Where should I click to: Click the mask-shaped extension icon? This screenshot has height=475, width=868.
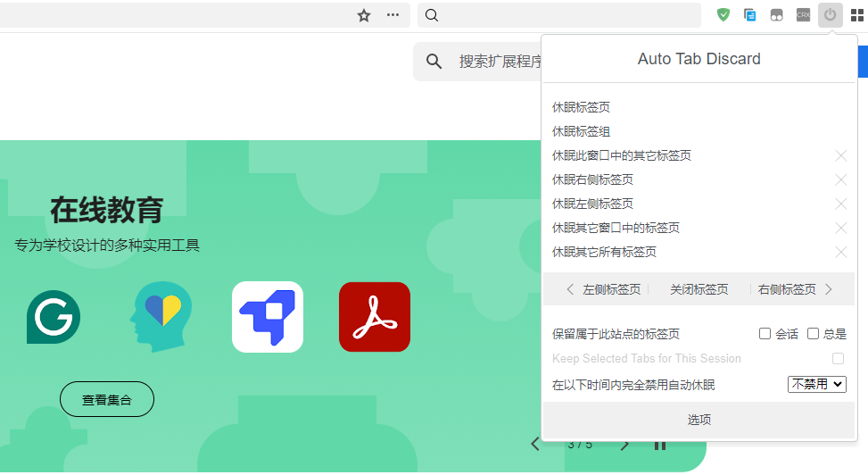pyautogui.click(x=777, y=15)
